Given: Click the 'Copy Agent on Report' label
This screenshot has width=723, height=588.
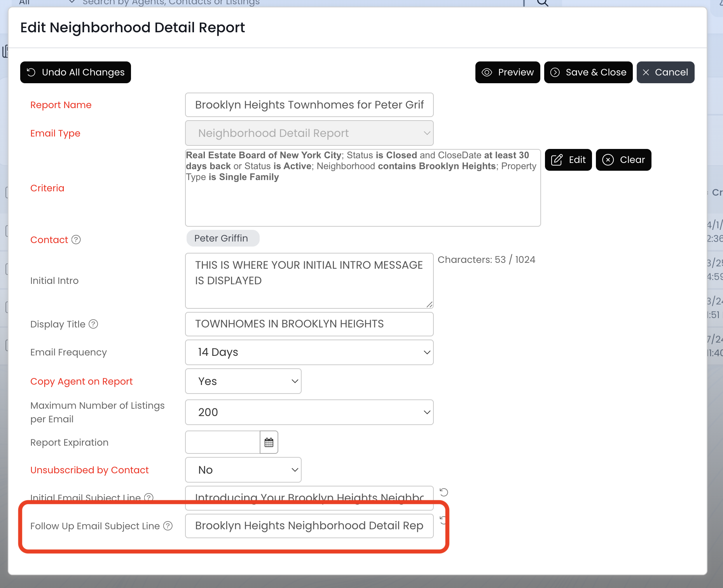Looking at the screenshot, I should pyautogui.click(x=82, y=381).
